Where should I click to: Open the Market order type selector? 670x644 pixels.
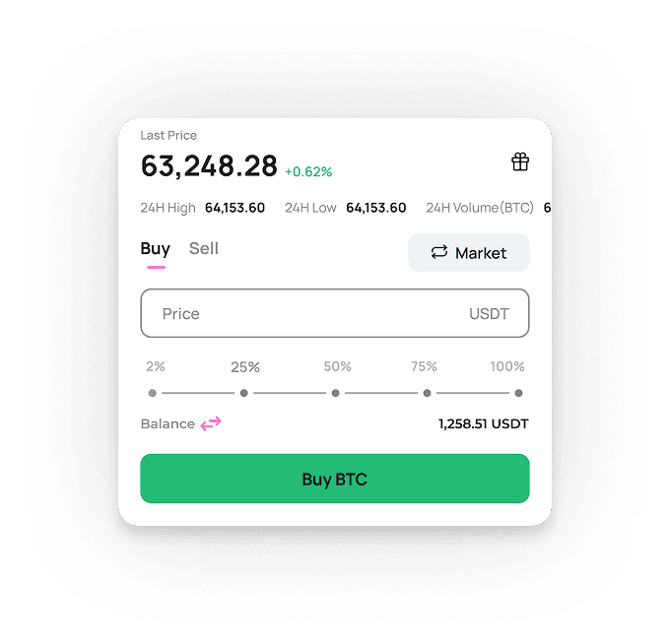(x=469, y=252)
